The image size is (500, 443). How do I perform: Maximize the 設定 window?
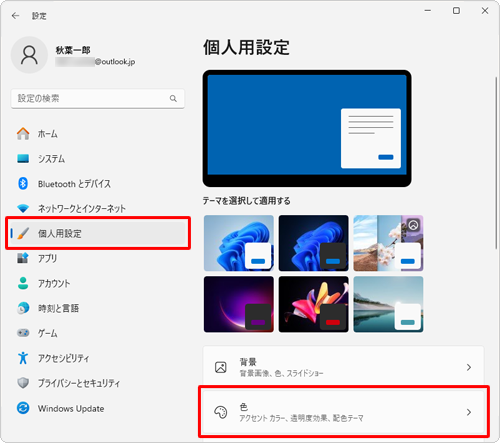tap(456, 11)
